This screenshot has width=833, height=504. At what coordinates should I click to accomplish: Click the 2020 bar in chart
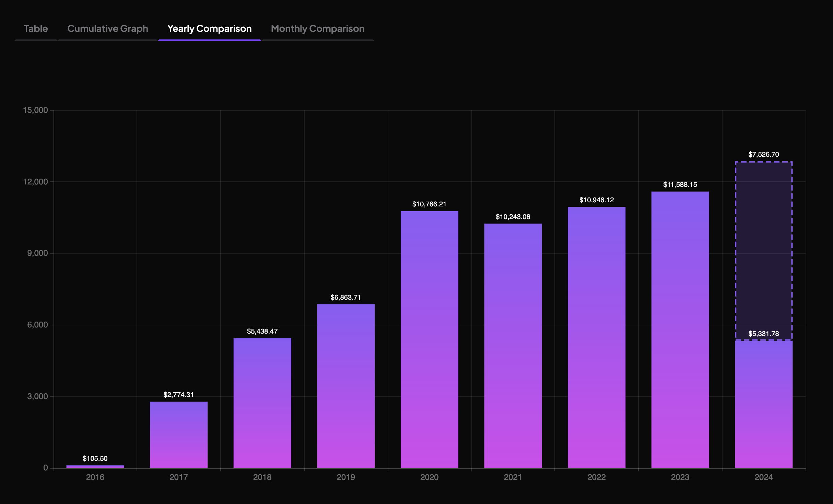429,339
